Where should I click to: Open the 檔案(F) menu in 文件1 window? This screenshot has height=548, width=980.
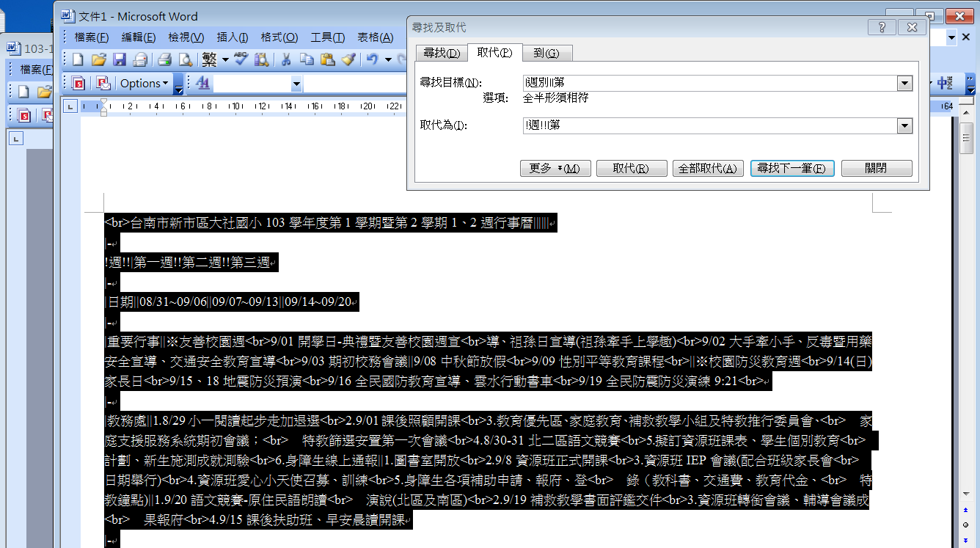point(92,37)
